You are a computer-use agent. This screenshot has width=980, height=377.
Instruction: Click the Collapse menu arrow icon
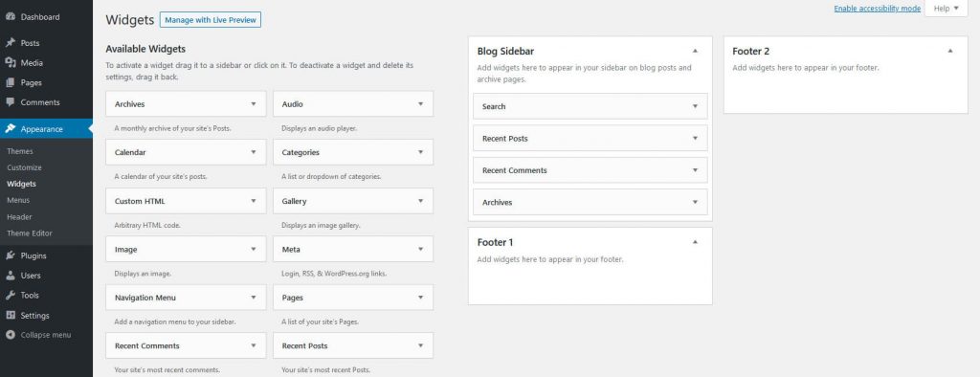pos(10,335)
